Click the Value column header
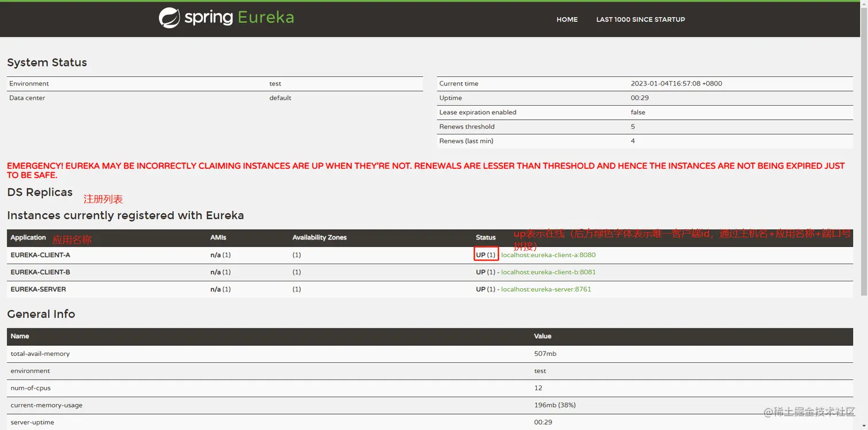Image resolution: width=868 pixels, height=430 pixels. 542,336
